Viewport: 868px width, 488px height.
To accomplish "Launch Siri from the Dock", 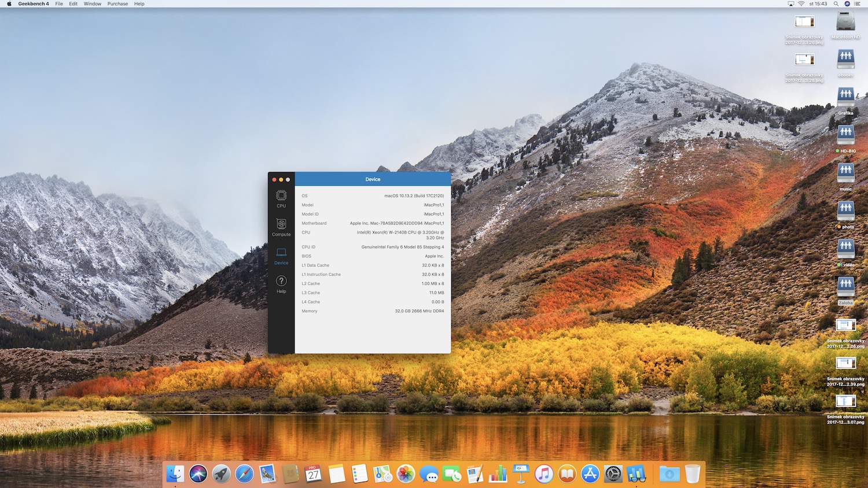I will click(198, 474).
